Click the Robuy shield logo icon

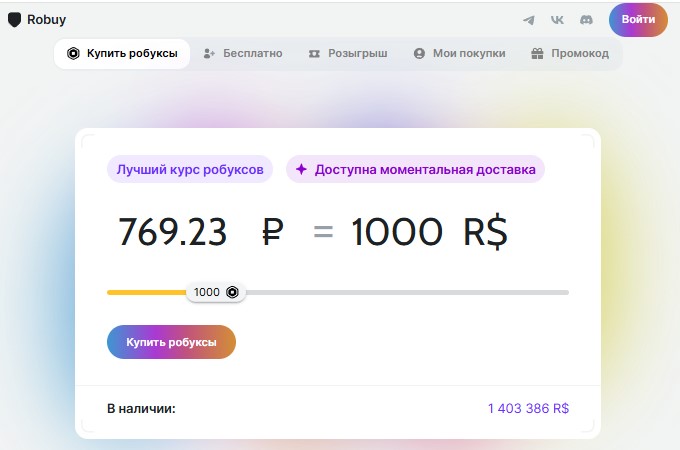pos(14,20)
